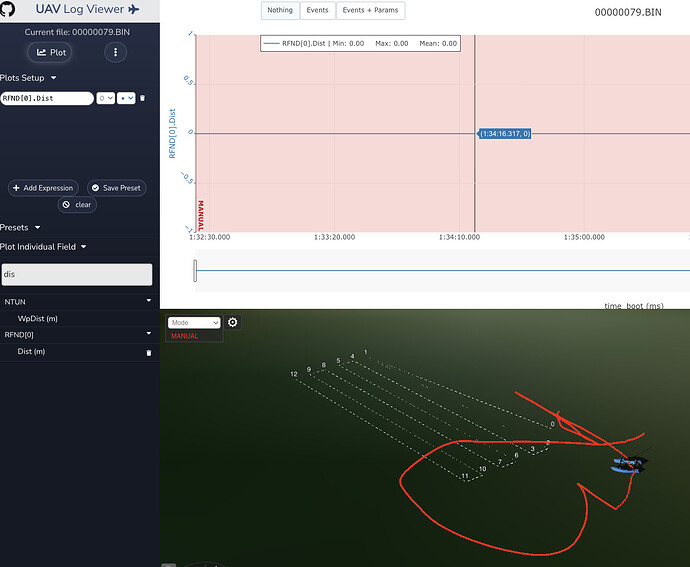690x567 pixels.
Task: Click waypoint 0 label in 3D map
Action: click(553, 425)
